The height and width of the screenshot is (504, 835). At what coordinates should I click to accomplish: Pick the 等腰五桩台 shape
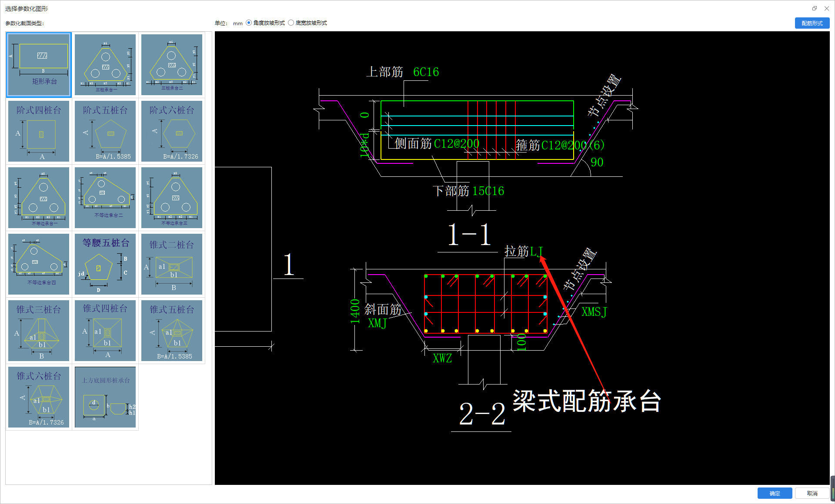pyautogui.click(x=105, y=264)
